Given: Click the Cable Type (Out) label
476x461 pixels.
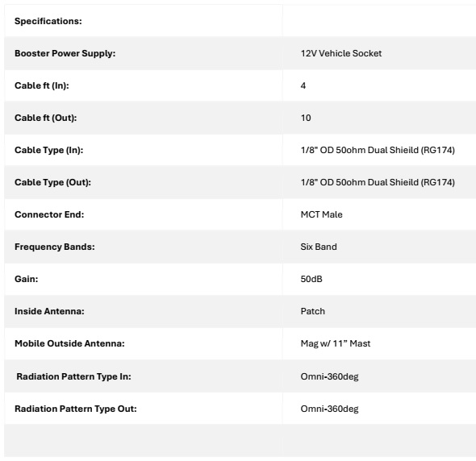Looking at the screenshot, I should coord(52,182).
